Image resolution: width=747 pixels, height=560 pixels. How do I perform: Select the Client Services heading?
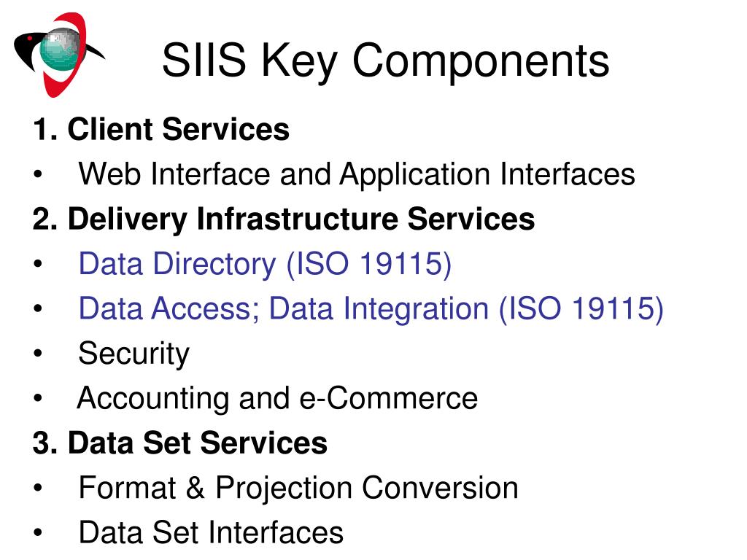(161, 129)
